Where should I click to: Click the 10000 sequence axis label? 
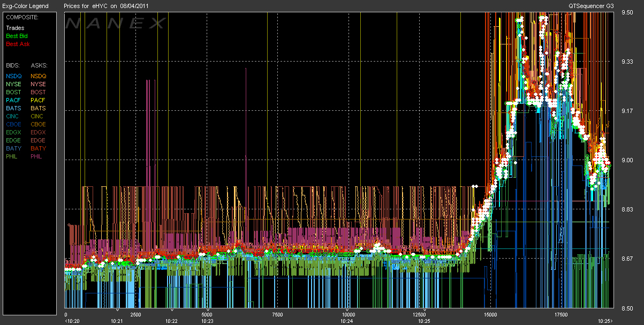click(348, 315)
